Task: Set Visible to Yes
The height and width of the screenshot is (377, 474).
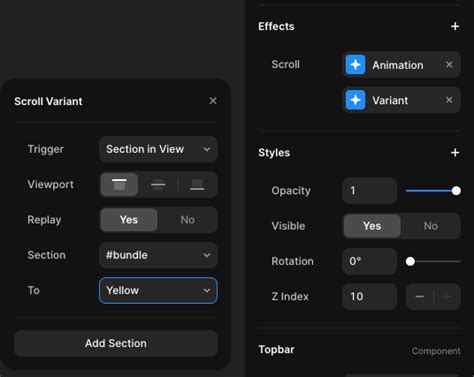Action: point(372,226)
